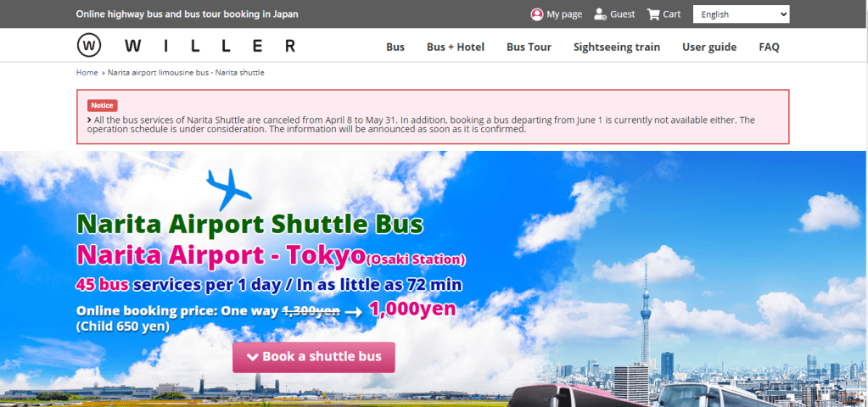Screen dimensions: 868x407
Task: Click the Narita Airport Shuttle Bus heading
Action: pyautogui.click(x=249, y=224)
